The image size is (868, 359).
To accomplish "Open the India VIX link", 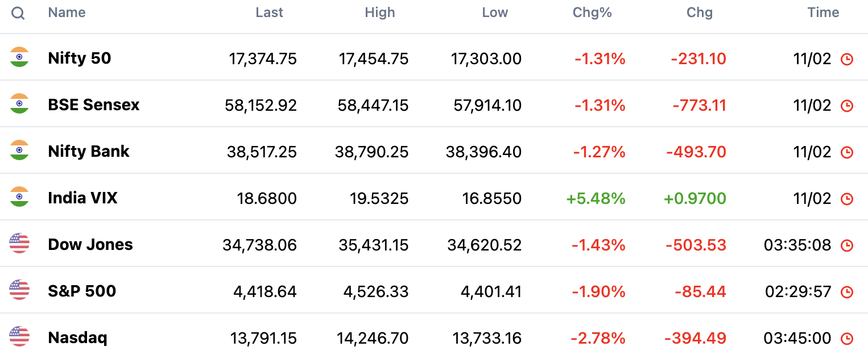I will (x=82, y=198).
